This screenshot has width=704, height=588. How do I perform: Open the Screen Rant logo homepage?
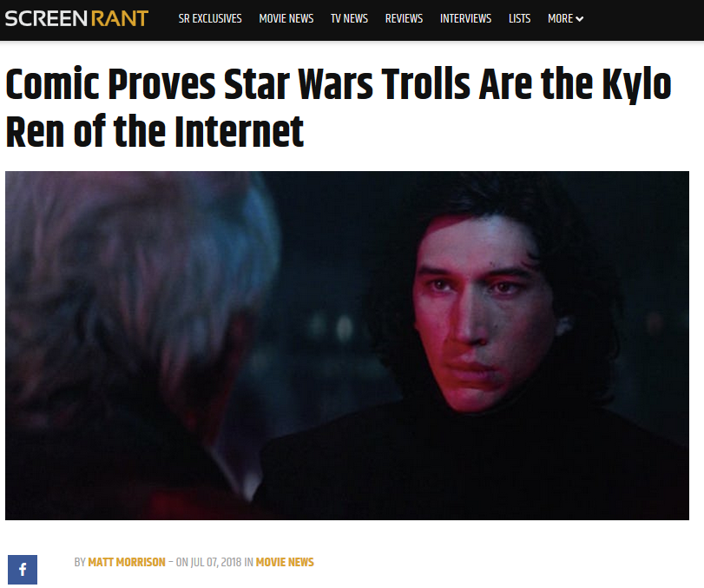click(76, 18)
